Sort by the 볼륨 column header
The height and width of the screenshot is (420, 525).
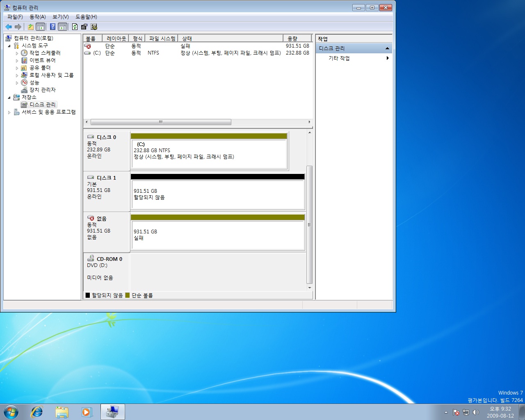92,39
